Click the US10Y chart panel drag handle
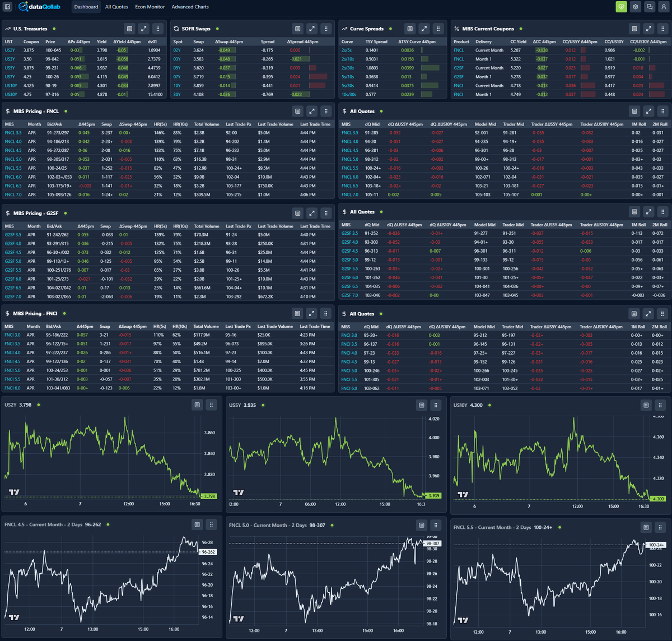672x641 pixels. click(660, 405)
